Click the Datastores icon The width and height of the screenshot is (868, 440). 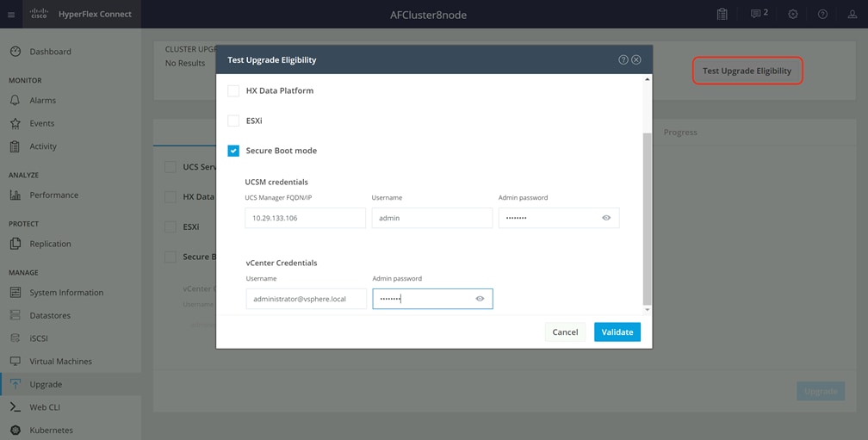(15, 315)
